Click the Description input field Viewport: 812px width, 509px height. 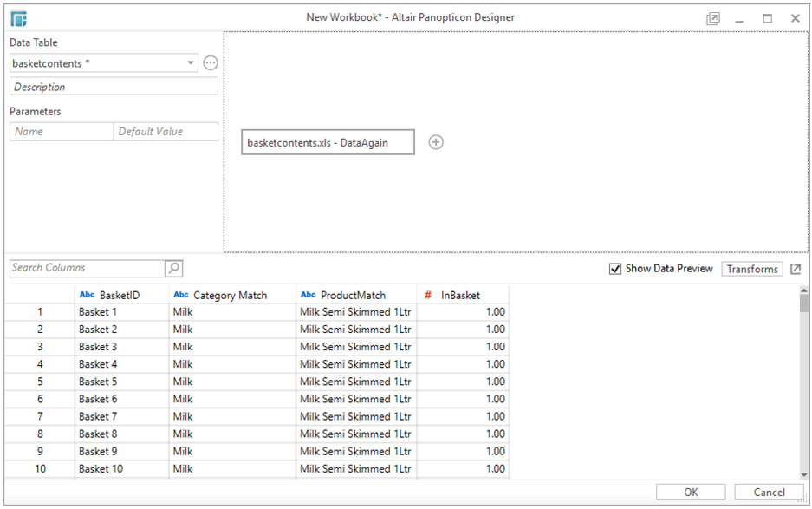click(x=113, y=86)
